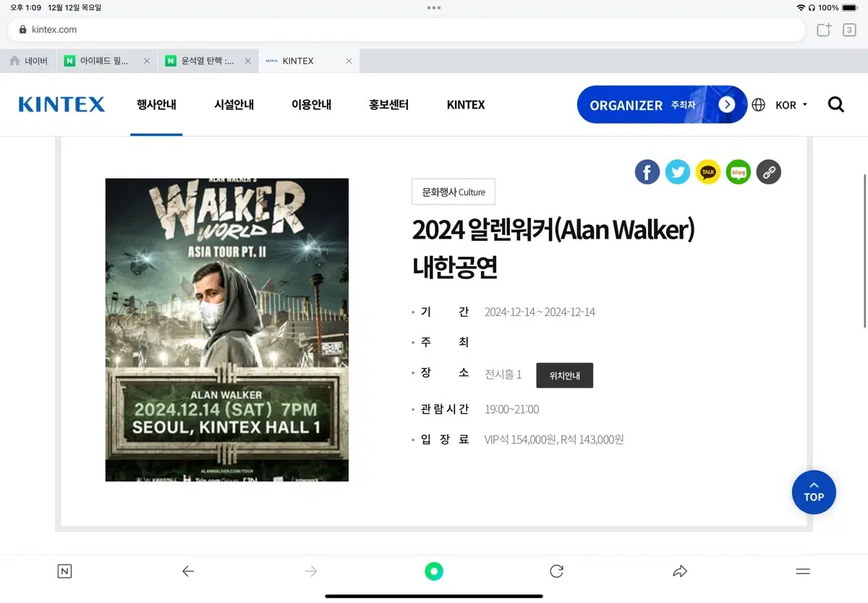
Task: Open the Naver N home icon
Action: pyautogui.click(x=64, y=571)
